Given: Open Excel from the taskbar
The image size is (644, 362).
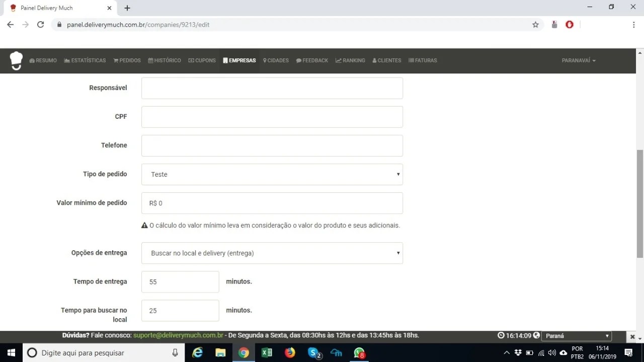Looking at the screenshot, I should click(267, 353).
